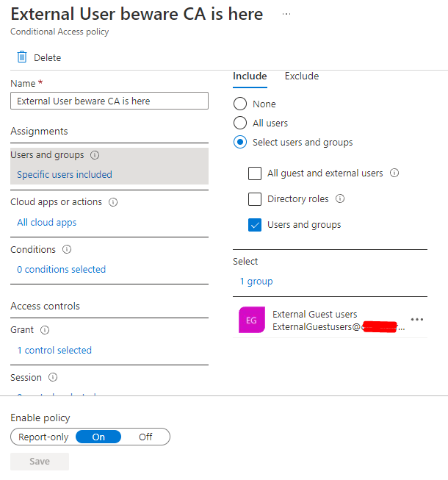Image resolution: width=448 pixels, height=480 pixels.
Task: Click info icon beside Session
Action: [x=53, y=378]
